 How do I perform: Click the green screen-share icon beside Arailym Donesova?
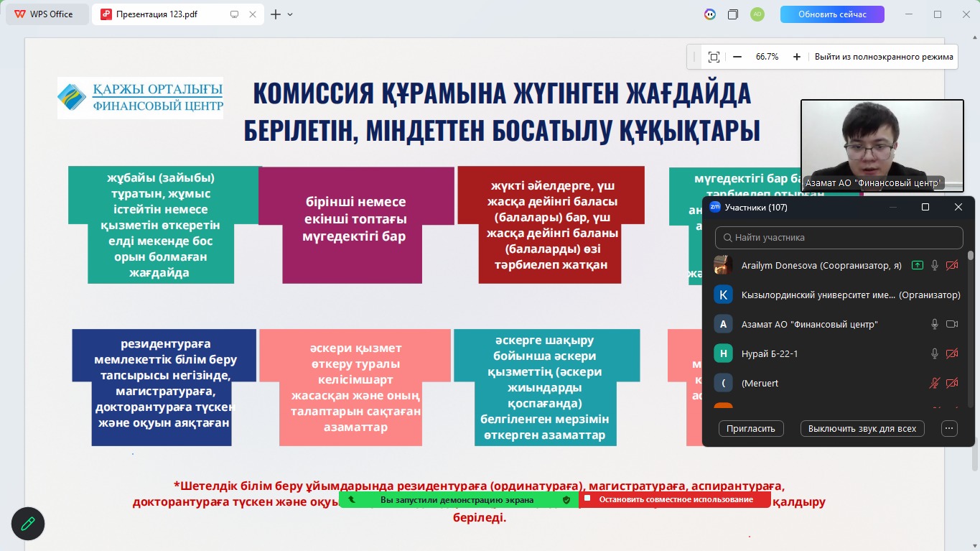pyautogui.click(x=917, y=265)
